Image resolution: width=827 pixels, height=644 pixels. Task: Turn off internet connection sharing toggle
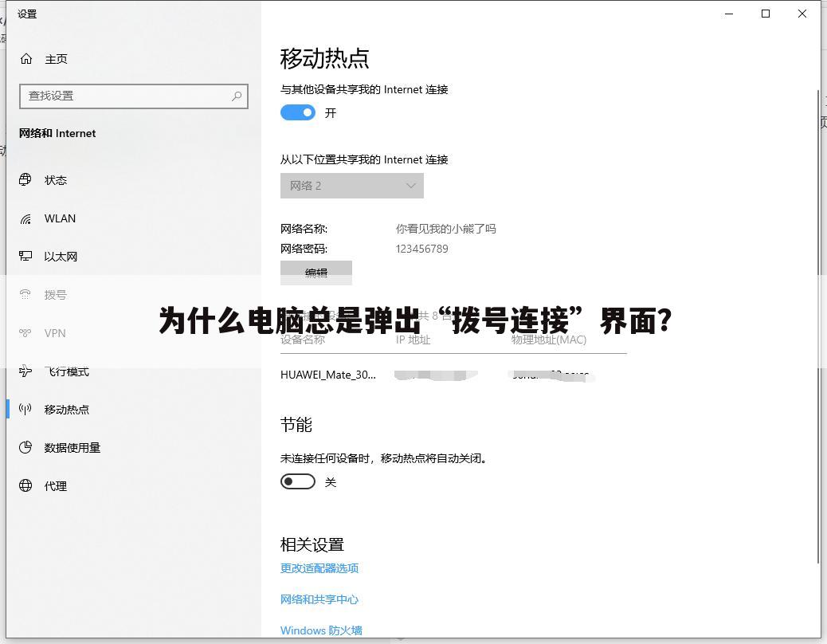click(x=298, y=112)
